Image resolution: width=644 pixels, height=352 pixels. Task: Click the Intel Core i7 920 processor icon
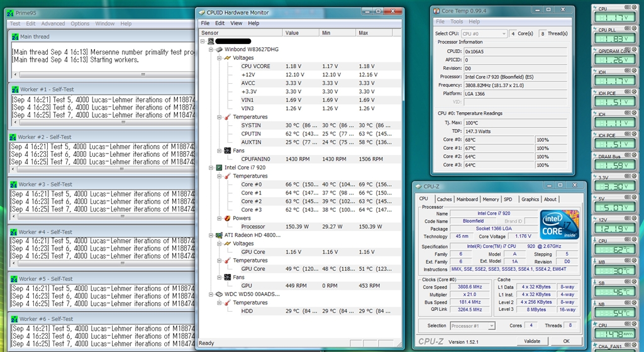pyautogui.click(x=219, y=167)
